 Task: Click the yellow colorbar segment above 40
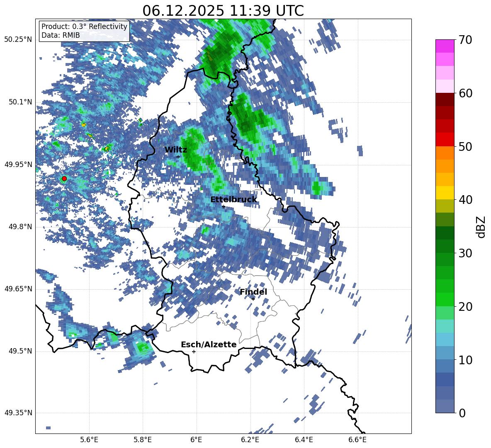445,193
